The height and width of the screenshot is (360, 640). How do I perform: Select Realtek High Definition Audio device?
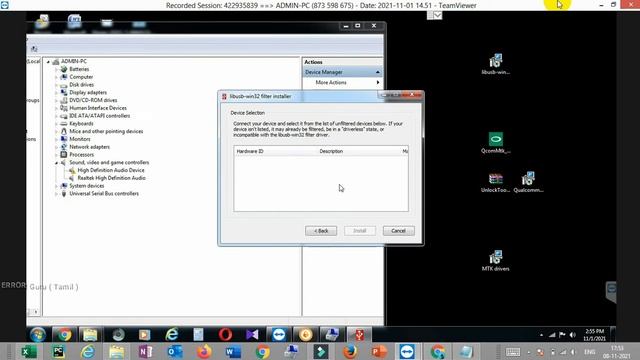pyautogui.click(x=111, y=178)
